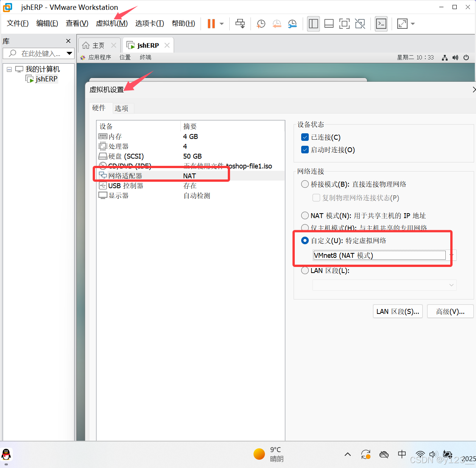Collapse the 我的计算机 tree node
476x468 pixels.
click(9, 69)
